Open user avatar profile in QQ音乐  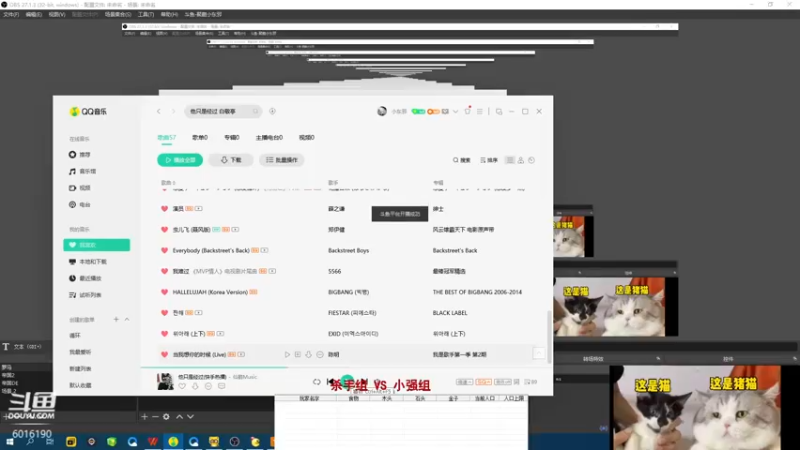coord(382,111)
